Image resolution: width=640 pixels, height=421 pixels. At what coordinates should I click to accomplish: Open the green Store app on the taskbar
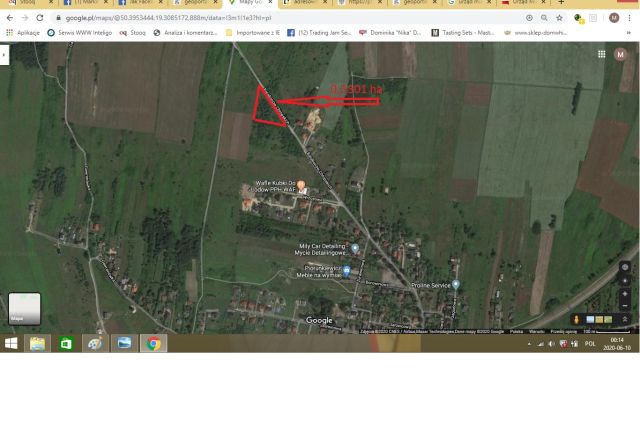(x=66, y=343)
